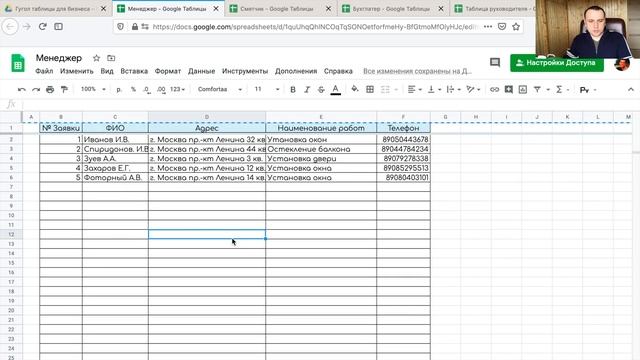The image size is (640, 360).
Task: Open the Изменить menu
Action: (77, 71)
